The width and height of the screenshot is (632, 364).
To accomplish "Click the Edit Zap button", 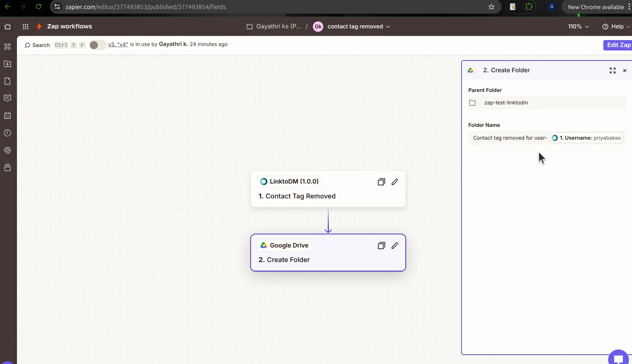I will click(619, 45).
